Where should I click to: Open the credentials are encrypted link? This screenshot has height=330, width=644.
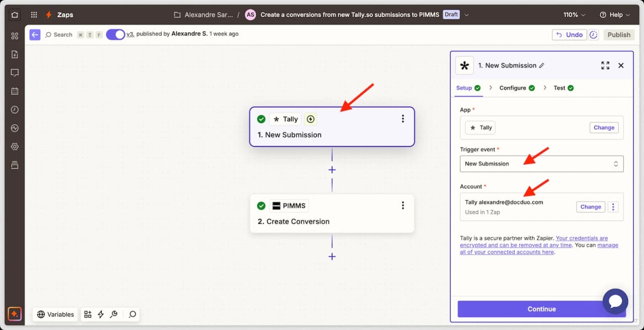coord(582,238)
